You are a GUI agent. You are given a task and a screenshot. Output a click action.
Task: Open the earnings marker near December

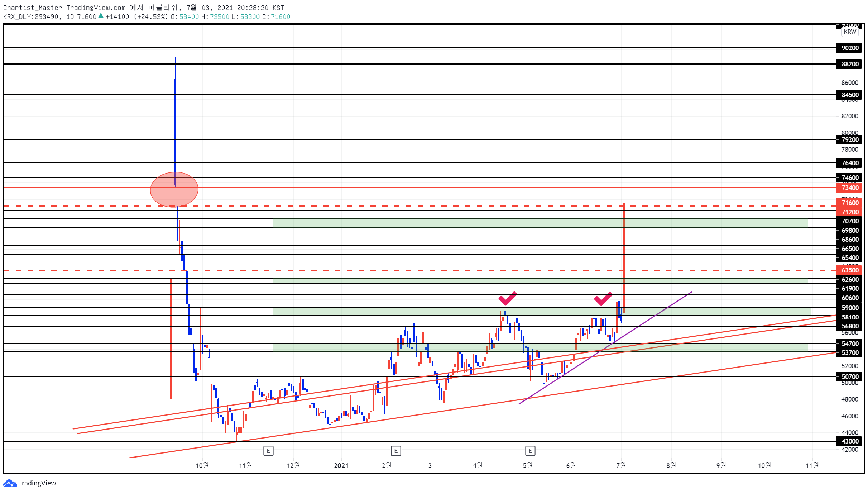click(x=268, y=451)
